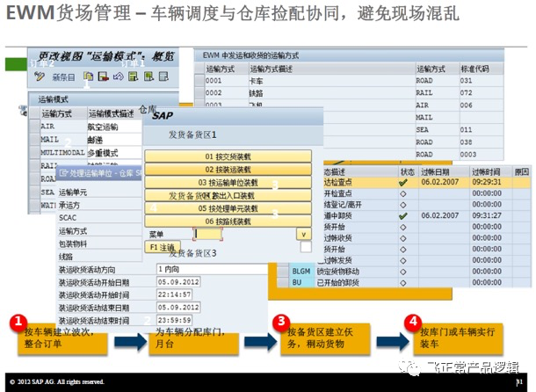536x392 pixels.
Task: Select the SEA row using its row selector
Action: [x=34, y=192]
